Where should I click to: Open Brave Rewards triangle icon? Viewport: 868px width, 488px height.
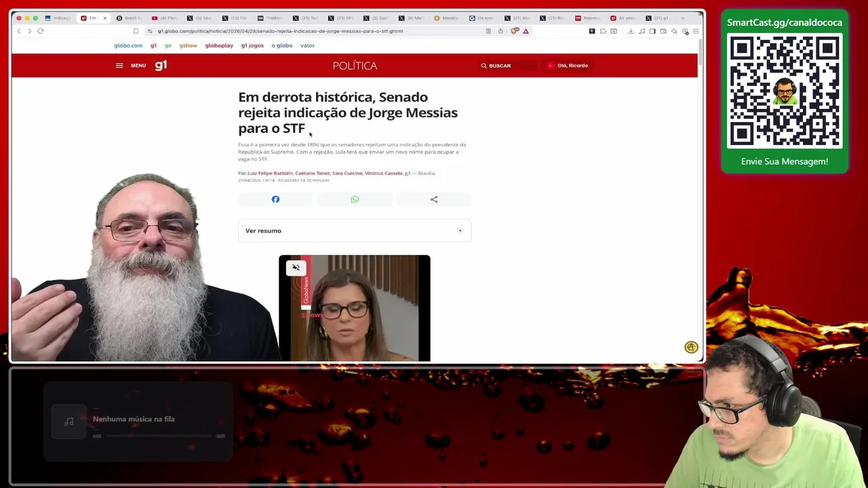(526, 31)
